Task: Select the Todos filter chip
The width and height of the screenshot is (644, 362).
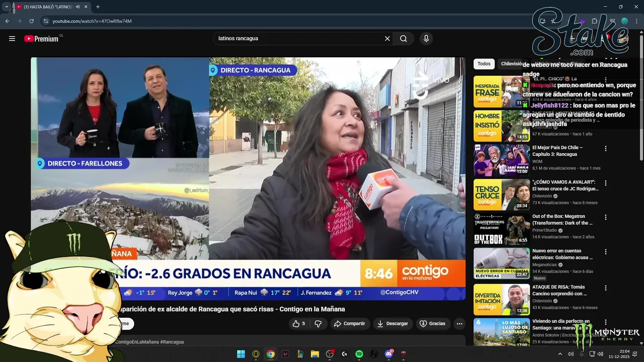Action: point(484,64)
